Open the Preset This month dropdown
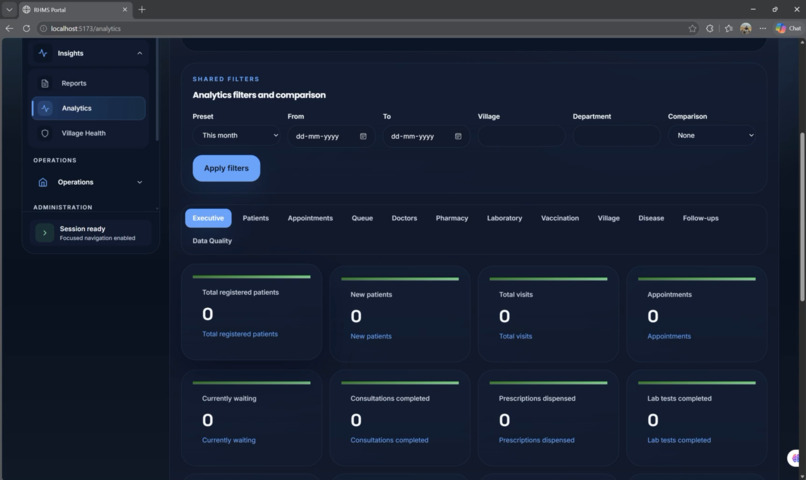This screenshot has width=806, height=480. coord(236,136)
